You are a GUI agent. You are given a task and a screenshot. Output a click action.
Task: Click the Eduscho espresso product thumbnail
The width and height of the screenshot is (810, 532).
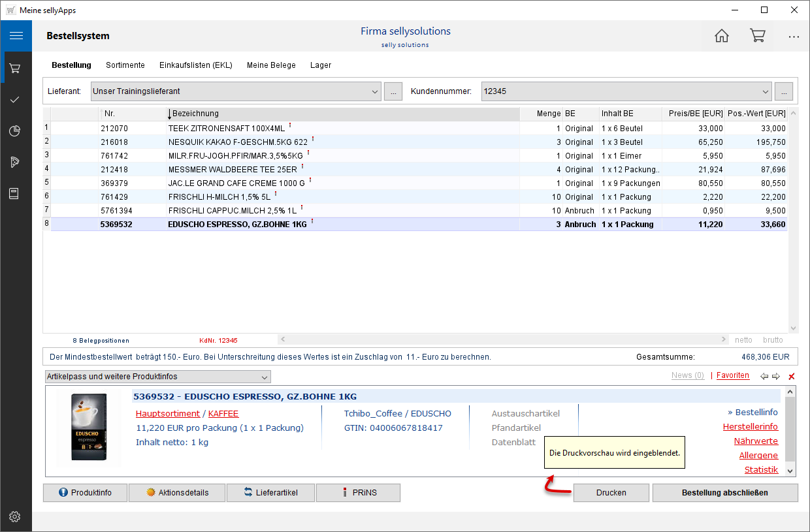pos(89,428)
